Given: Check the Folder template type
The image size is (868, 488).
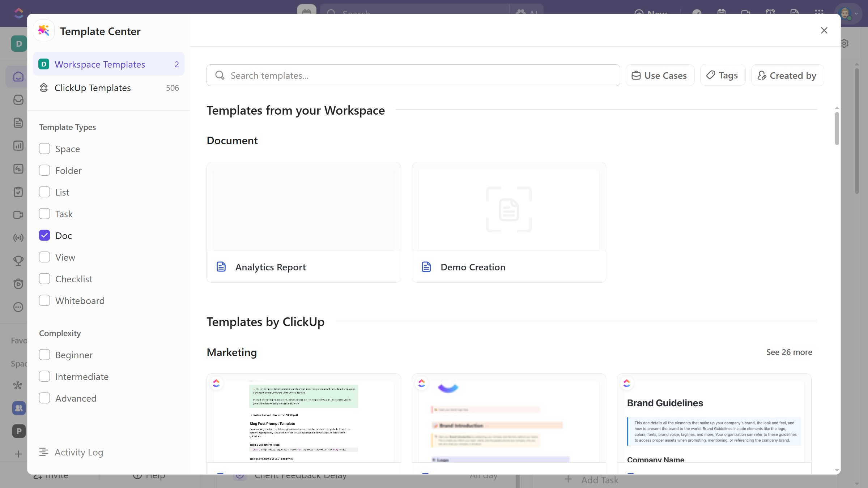Looking at the screenshot, I should pyautogui.click(x=44, y=170).
